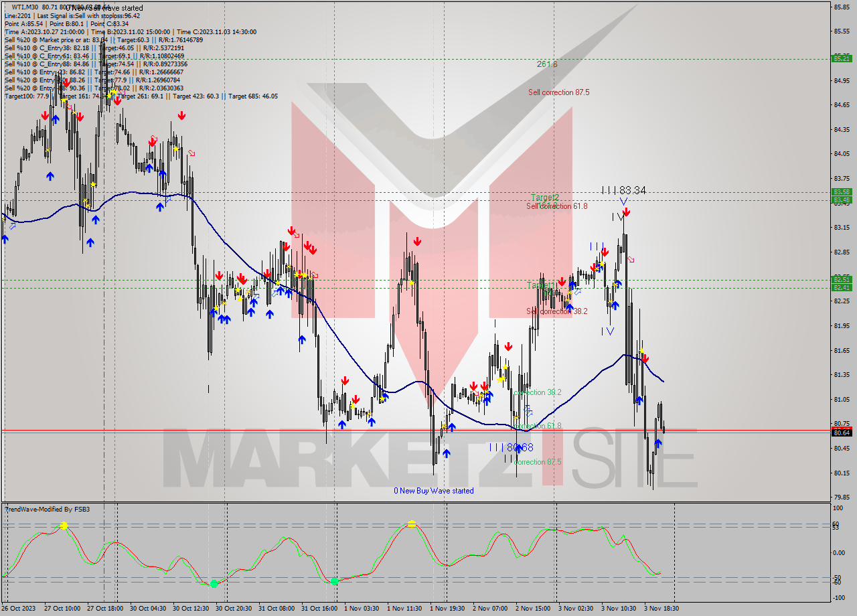
Task: Click the 79.85 price axis value
Action: click(x=842, y=497)
